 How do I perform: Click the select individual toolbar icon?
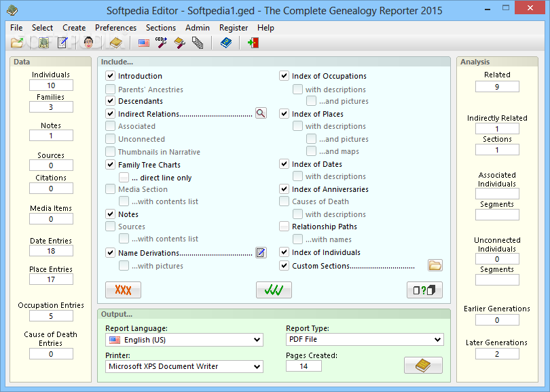pyautogui.click(x=43, y=43)
